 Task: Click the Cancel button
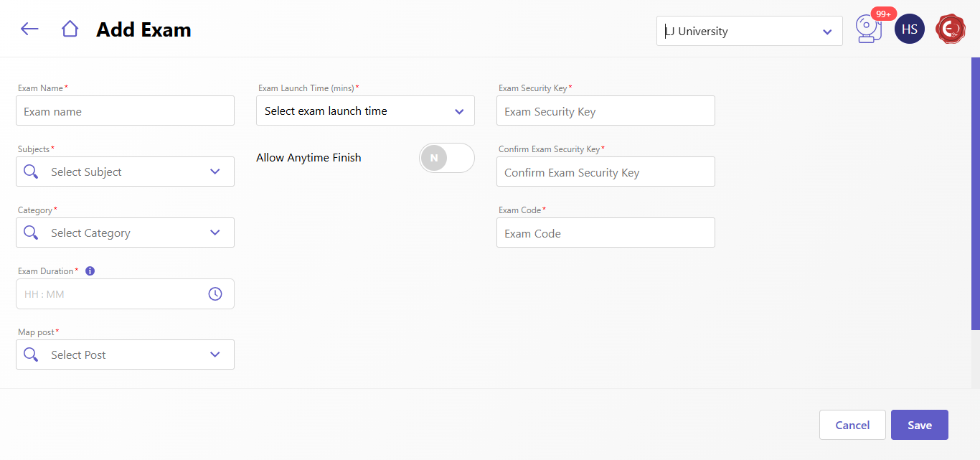pyautogui.click(x=852, y=425)
